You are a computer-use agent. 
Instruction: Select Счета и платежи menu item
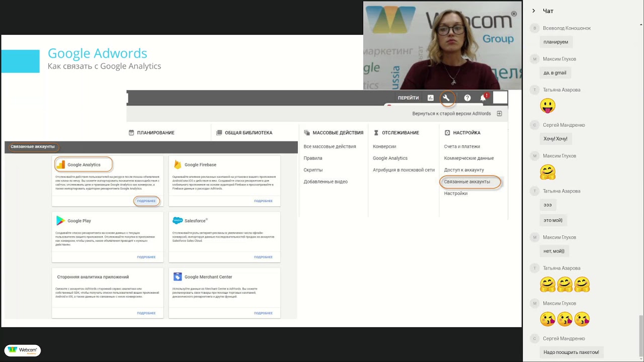click(x=462, y=146)
